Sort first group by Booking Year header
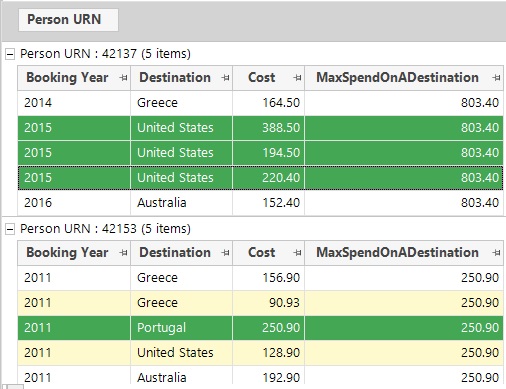Image resolution: width=506 pixels, height=389 pixels. pyautogui.click(x=67, y=78)
